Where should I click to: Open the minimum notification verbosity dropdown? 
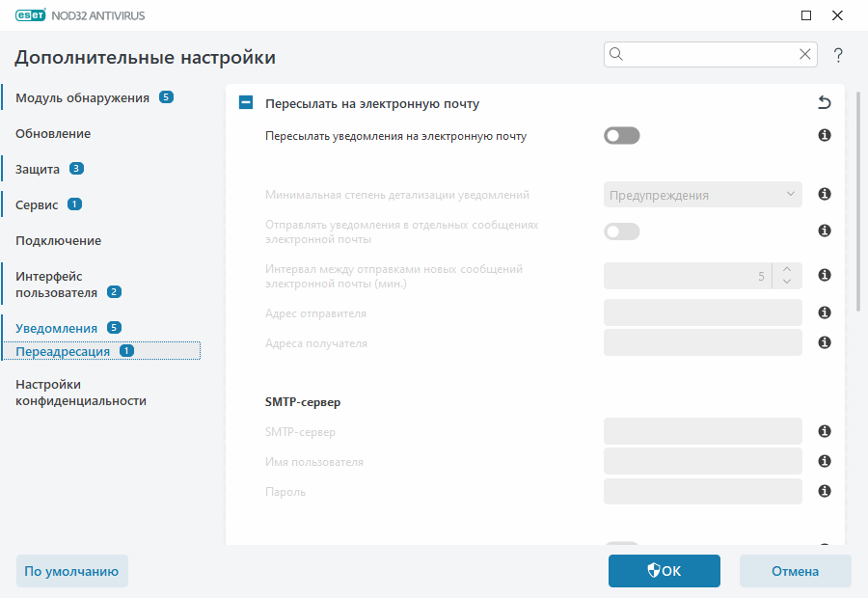(702, 194)
